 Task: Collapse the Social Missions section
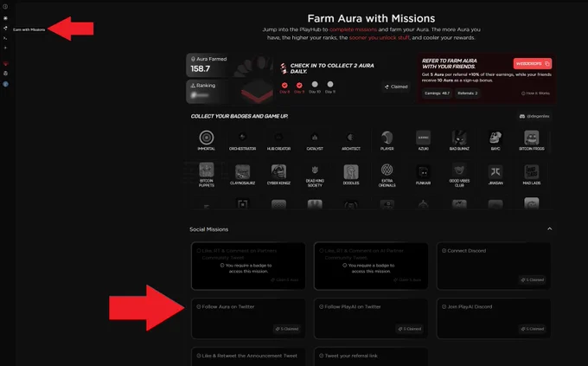click(549, 229)
